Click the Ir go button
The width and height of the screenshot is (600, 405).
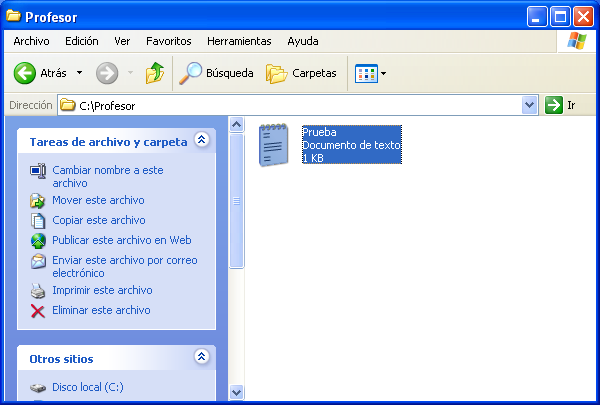click(x=562, y=105)
